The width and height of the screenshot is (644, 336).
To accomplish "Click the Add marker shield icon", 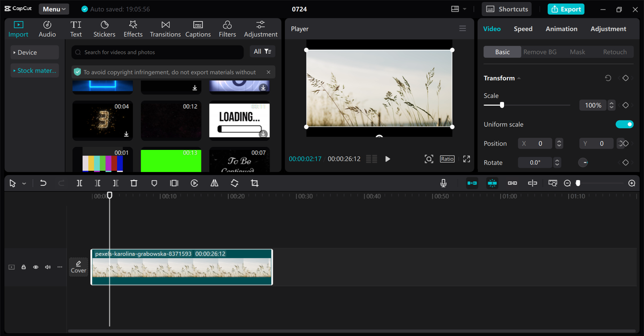I will click(x=154, y=184).
